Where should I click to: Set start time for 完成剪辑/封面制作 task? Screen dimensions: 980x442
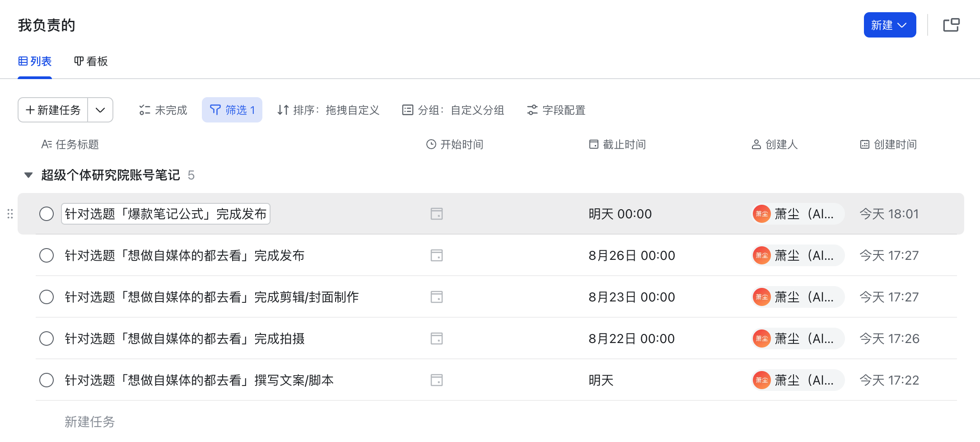(437, 297)
